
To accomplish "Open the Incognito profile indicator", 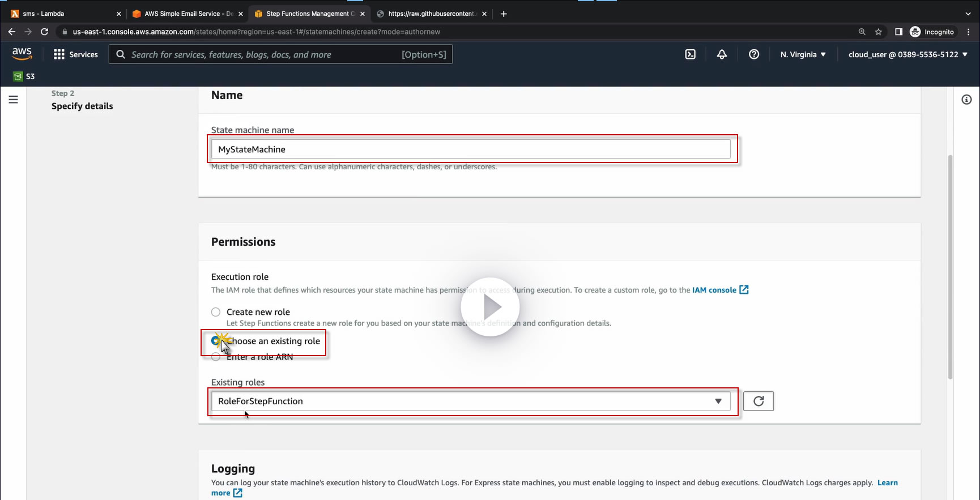I will click(932, 32).
